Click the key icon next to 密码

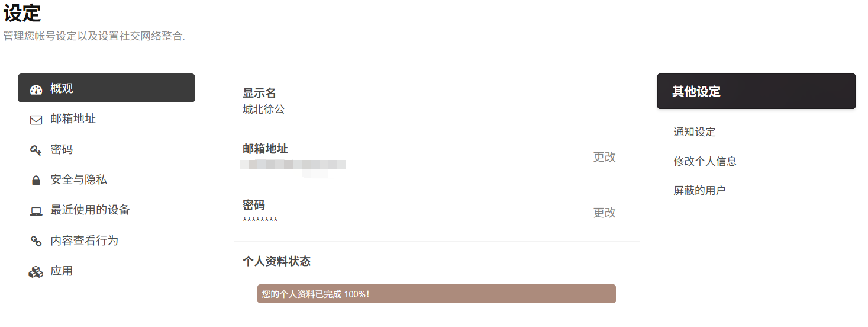pos(36,150)
